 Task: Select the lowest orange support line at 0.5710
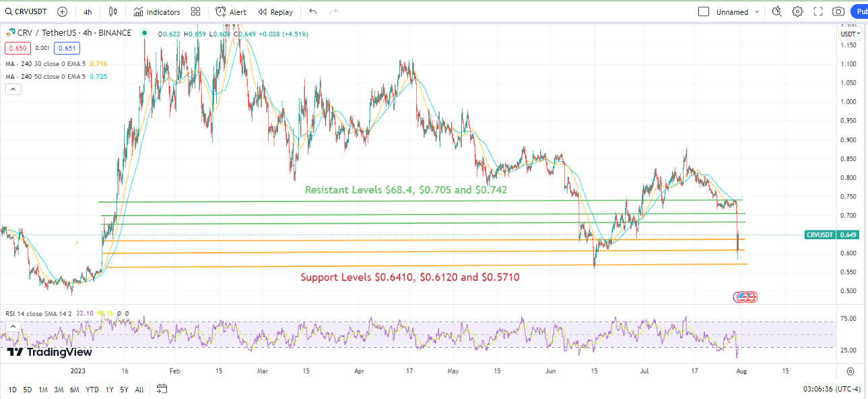[427, 266]
